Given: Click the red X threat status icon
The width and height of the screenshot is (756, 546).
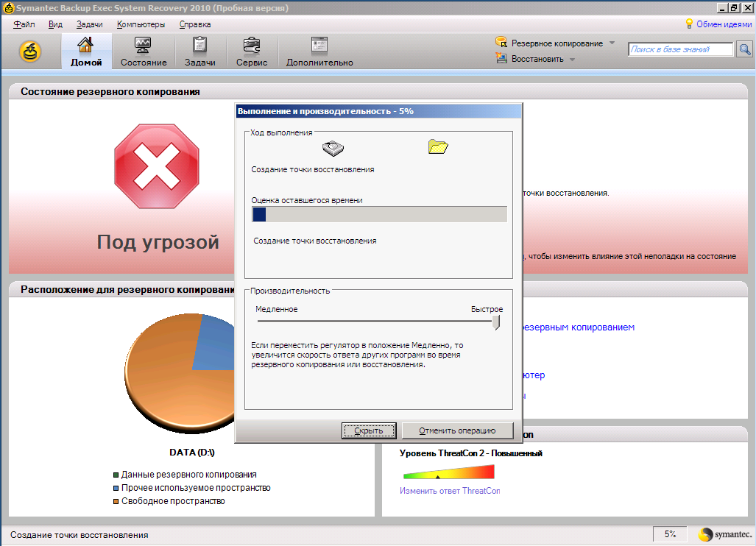Looking at the screenshot, I should click(156, 166).
